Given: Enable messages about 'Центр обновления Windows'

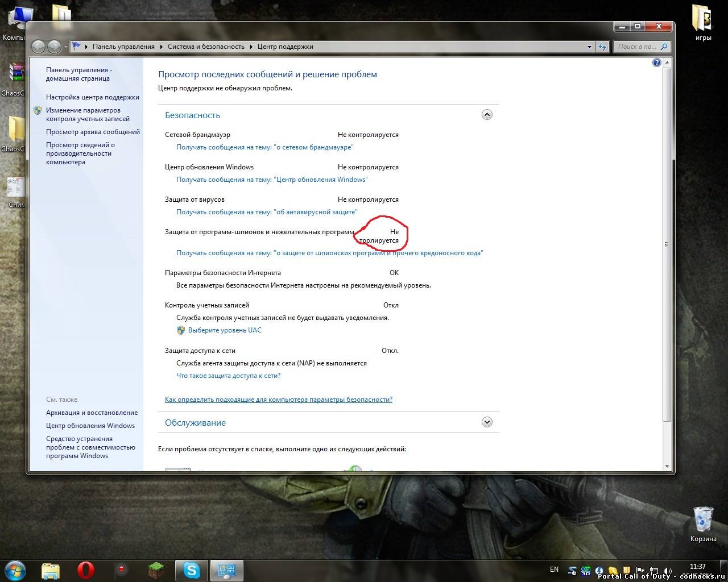Looking at the screenshot, I should point(272,180).
